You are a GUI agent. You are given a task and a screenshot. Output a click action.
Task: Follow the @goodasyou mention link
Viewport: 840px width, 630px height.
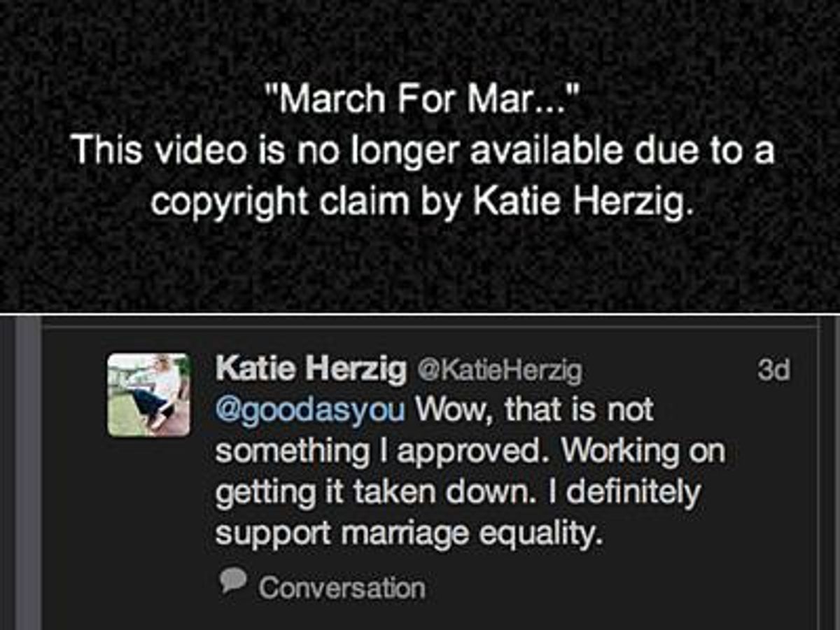click(310, 410)
